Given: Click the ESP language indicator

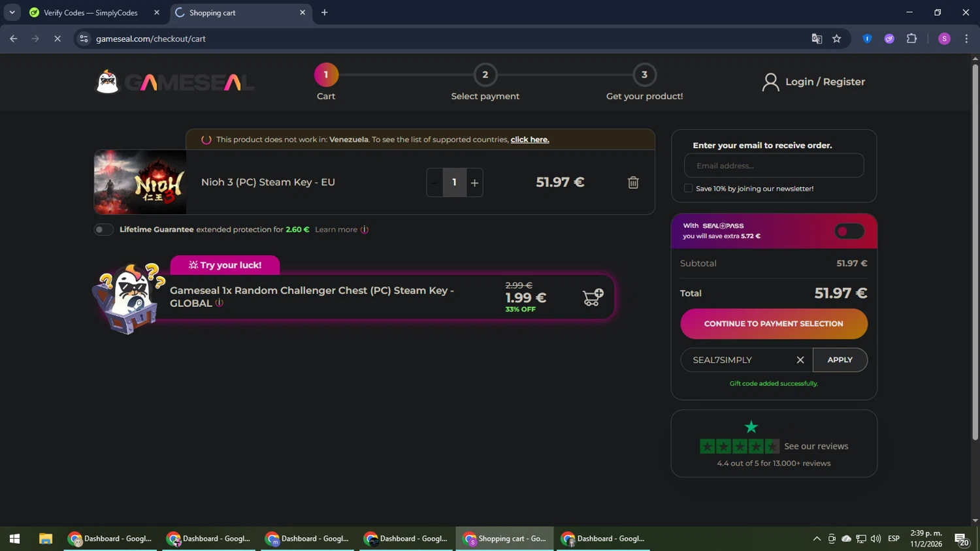Looking at the screenshot, I should tap(894, 539).
